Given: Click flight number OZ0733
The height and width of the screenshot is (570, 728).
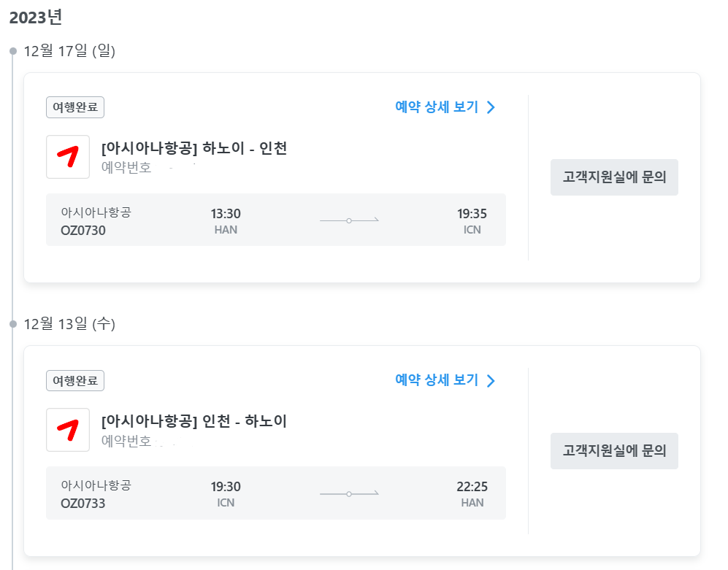Looking at the screenshot, I should pos(83,504).
